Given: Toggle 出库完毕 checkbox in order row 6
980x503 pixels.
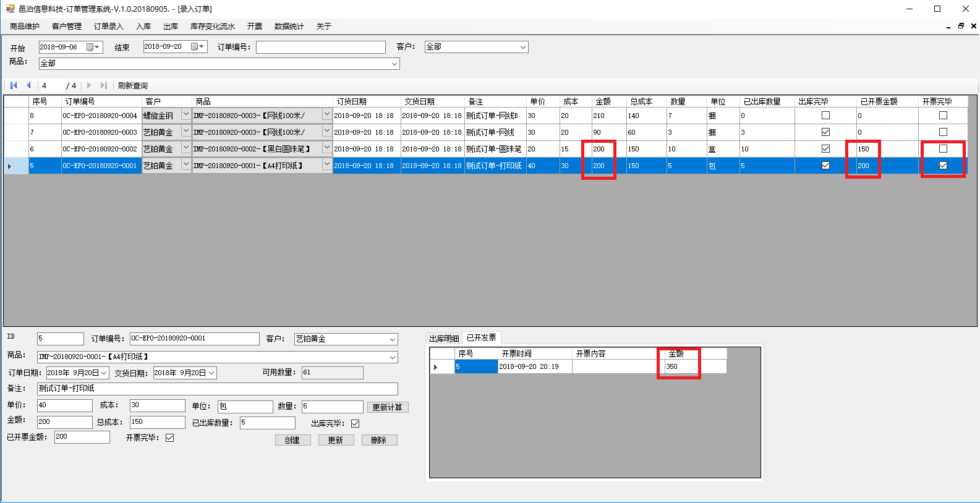Looking at the screenshot, I should [825, 149].
